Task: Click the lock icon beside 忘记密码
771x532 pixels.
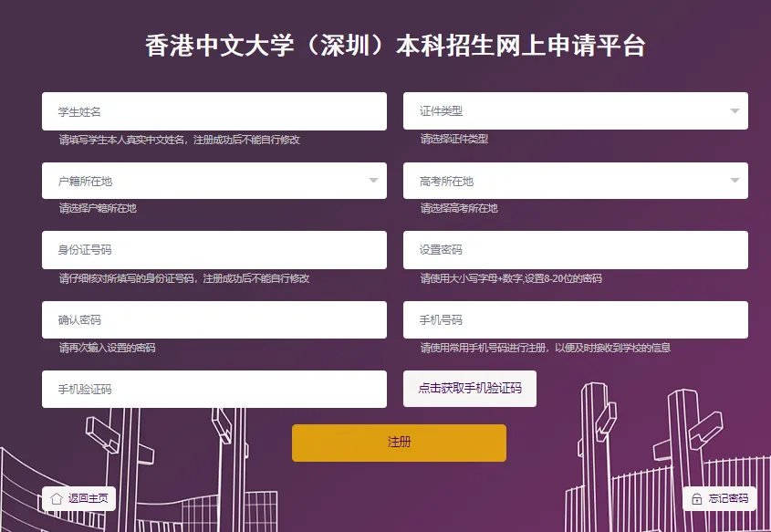Action: (697, 499)
